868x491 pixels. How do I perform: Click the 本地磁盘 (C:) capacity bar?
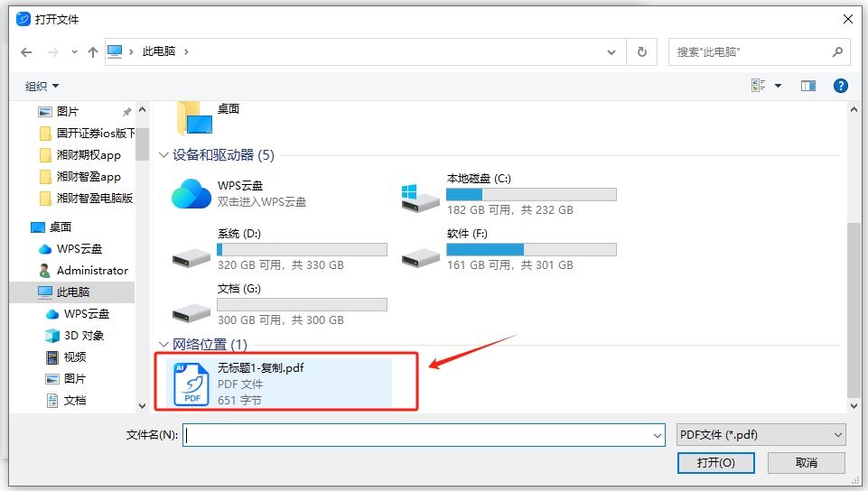point(531,195)
